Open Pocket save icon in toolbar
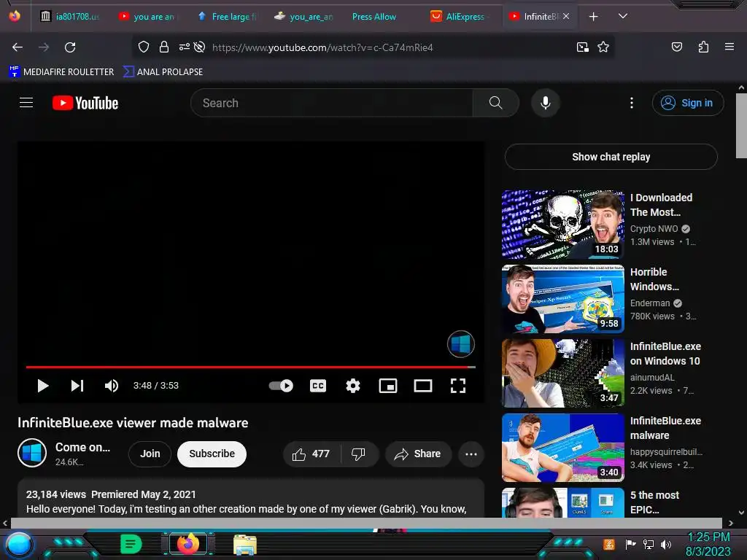747x560 pixels. pyautogui.click(x=676, y=47)
